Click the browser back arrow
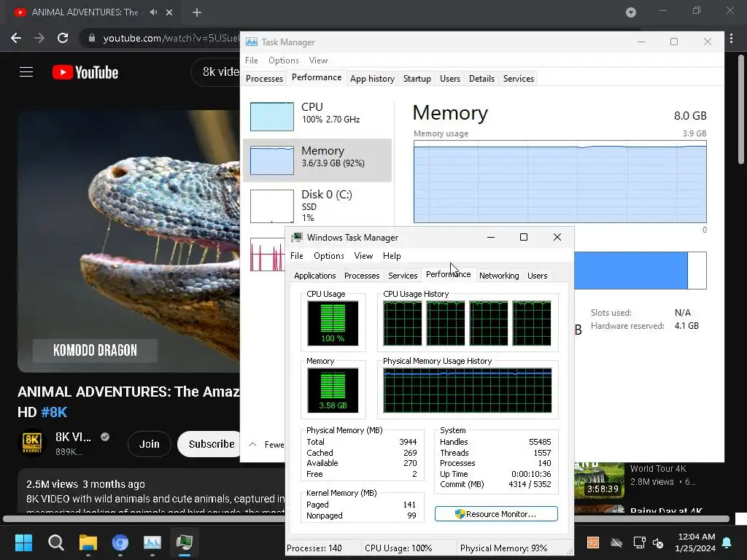 pyautogui.click(x=16, y=38)
